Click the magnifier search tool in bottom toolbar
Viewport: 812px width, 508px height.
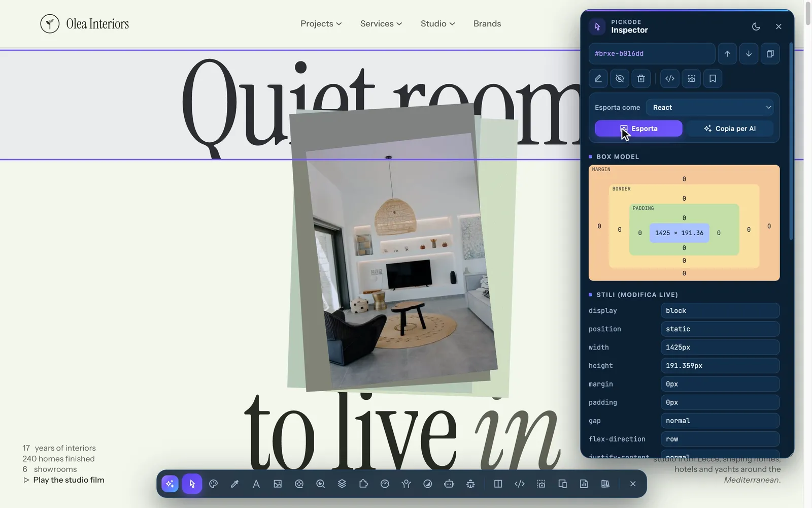click(x=320, y=484)
